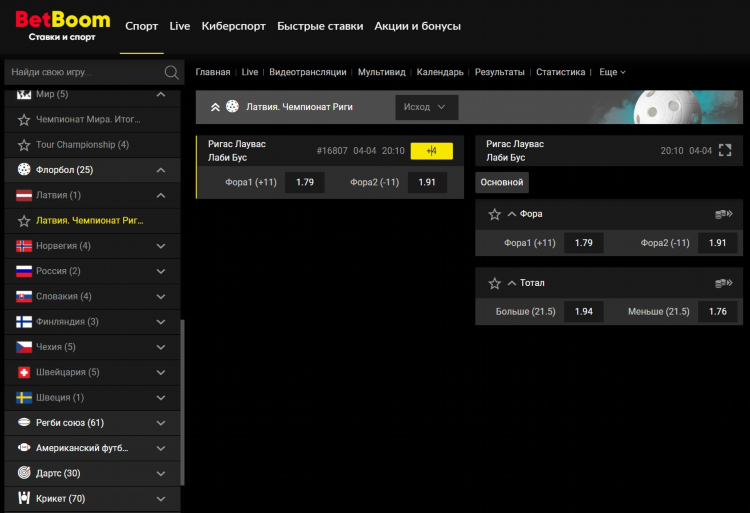Click the Czech flag icon
This screenshot has width=750, height=513.
coord(24,347)
